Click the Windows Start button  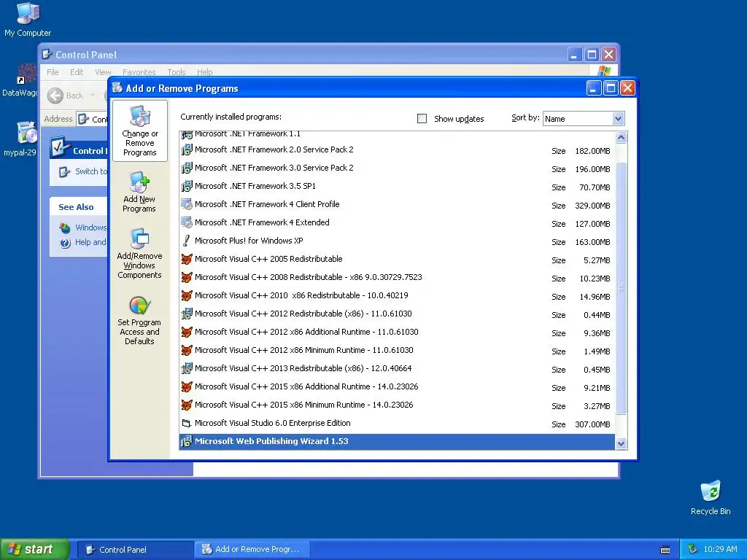35,550
